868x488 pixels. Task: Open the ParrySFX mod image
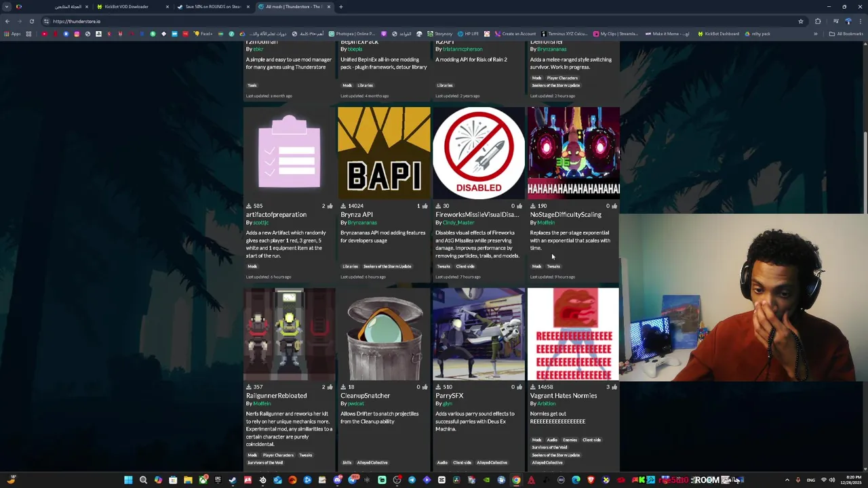coord(479,334)
